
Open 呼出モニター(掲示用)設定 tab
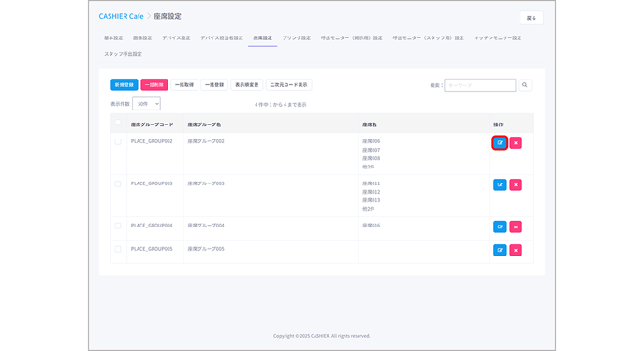click(x=352, y=37)
